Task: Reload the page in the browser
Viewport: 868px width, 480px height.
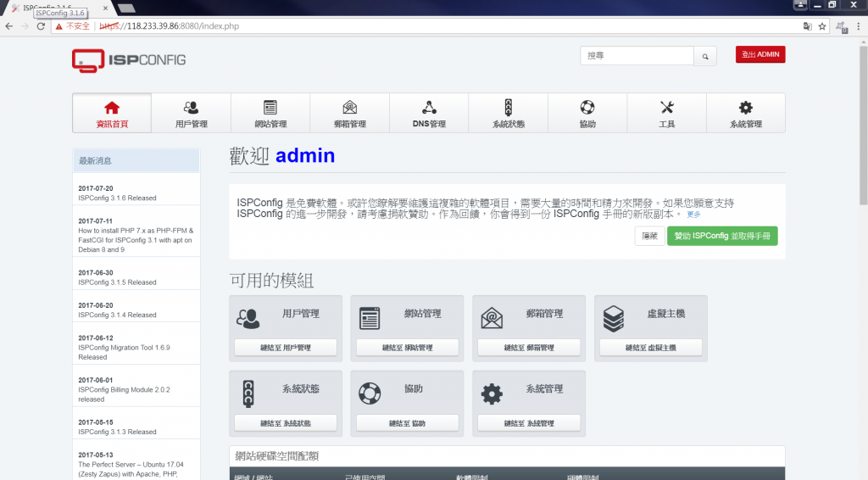Action: tap(41, 26)
